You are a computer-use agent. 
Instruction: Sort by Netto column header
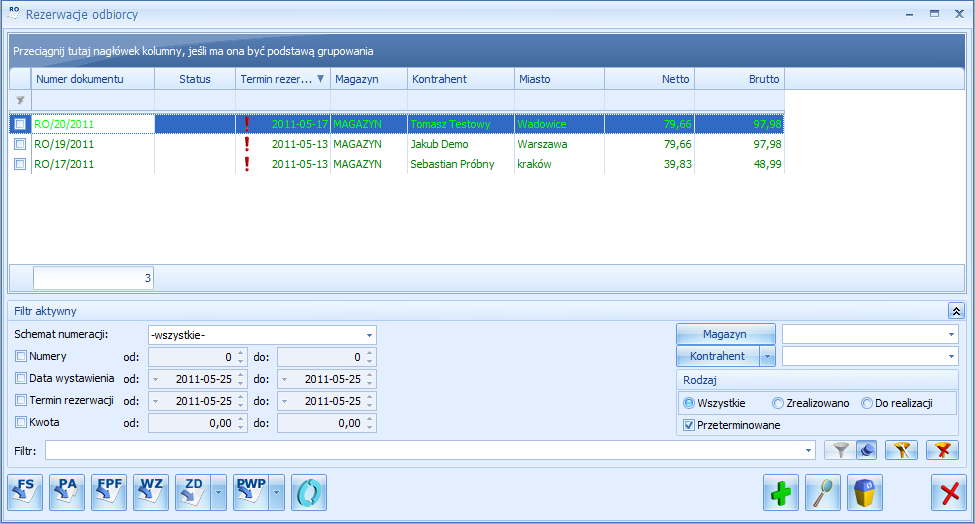click(x=649, y=79)
